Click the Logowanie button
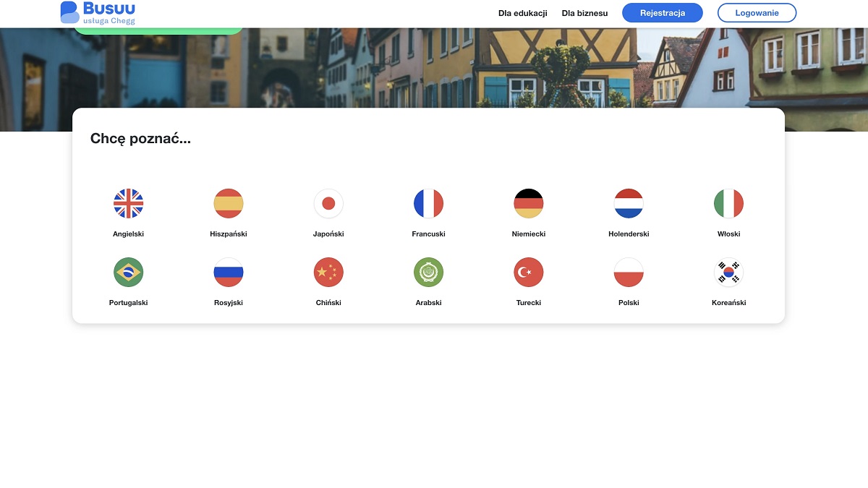 coord(757,13)
